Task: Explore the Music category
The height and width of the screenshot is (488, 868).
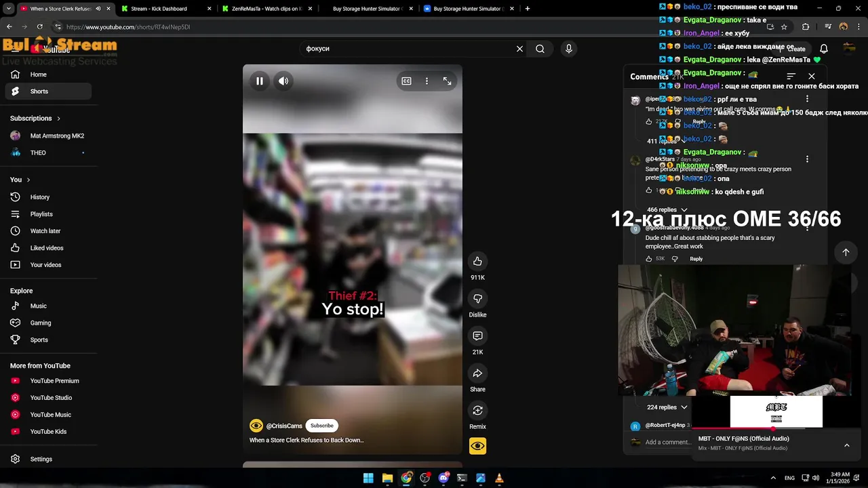Action: pyautogui.click(x=47, y=306)
